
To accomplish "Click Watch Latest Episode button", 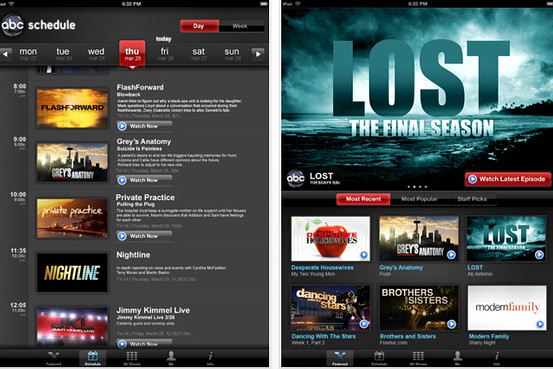I will [x=508, y=179].
